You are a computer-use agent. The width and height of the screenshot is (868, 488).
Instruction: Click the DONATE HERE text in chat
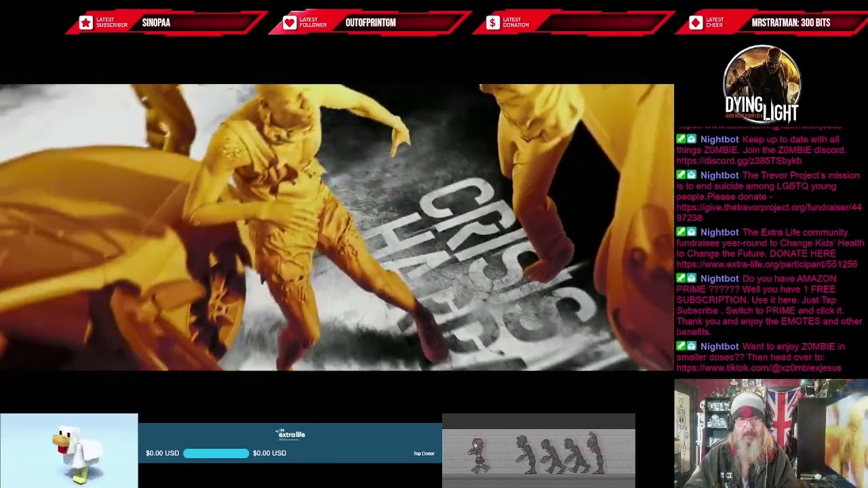point(802,253)
